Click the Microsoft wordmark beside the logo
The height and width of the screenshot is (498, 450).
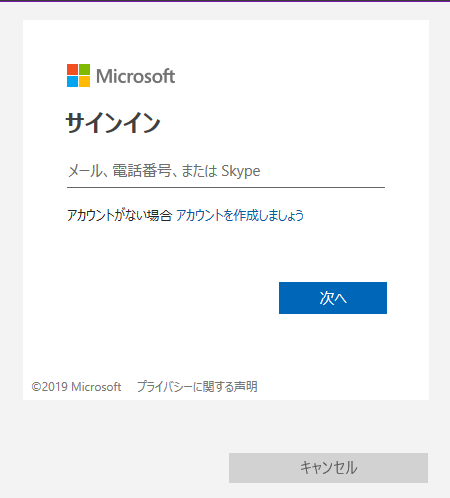coord(135,76)
